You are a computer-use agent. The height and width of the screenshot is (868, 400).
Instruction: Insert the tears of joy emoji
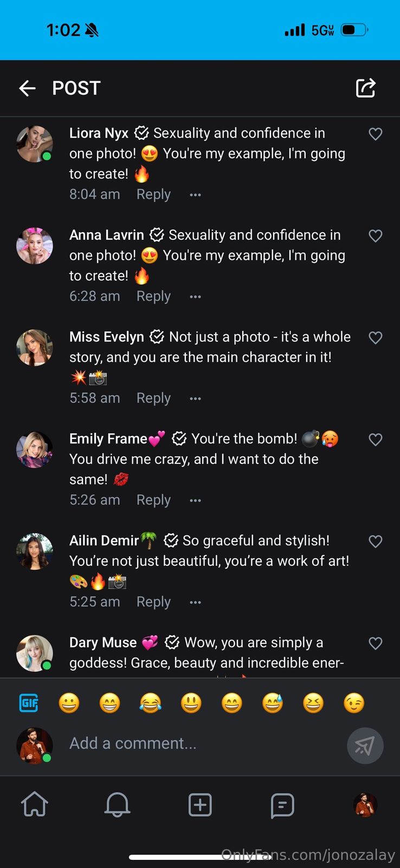click(150, 703)
